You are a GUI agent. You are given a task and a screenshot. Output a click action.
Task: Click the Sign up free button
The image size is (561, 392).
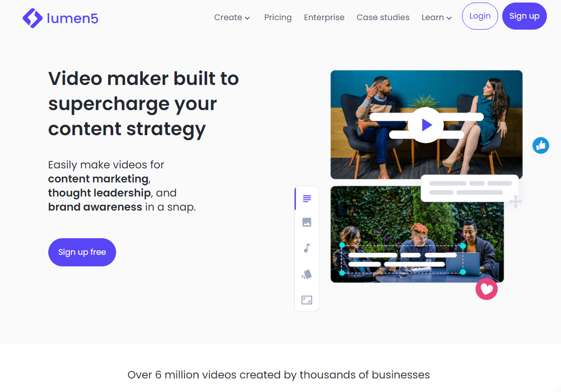pyautogui.click(x=82, y=252)
